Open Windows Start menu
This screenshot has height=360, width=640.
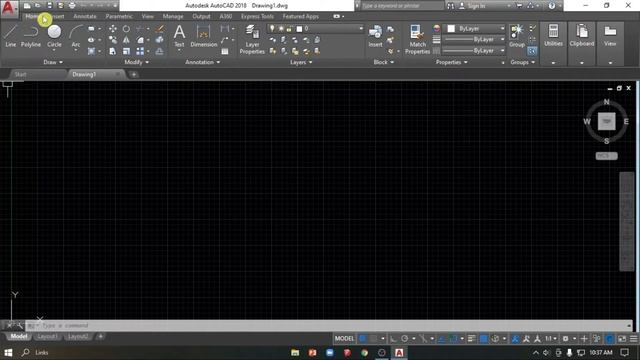(8, 352)
